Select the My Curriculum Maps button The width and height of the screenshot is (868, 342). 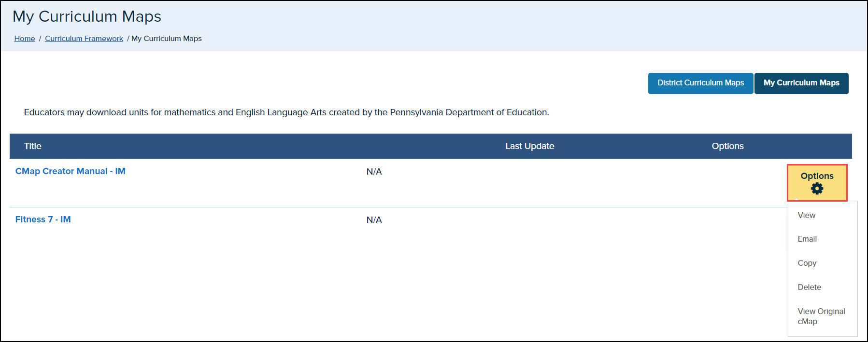pyautogui.click(x=801, y=83)
